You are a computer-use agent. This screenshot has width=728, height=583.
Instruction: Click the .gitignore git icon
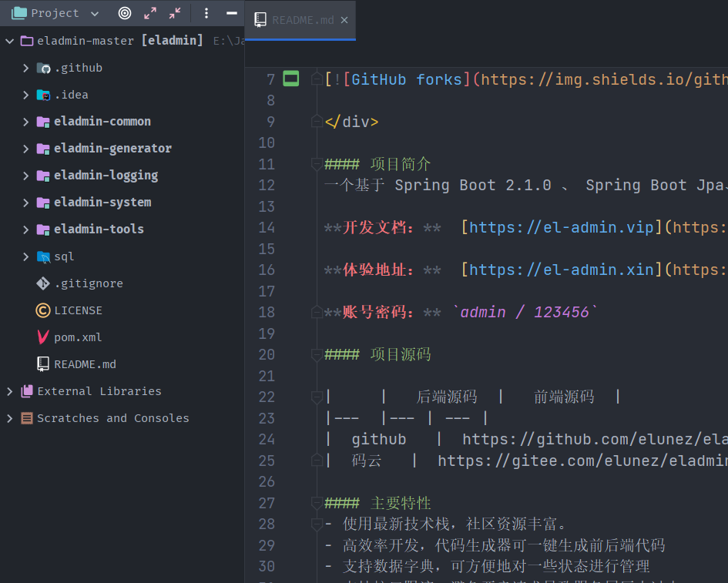click(x=43, y=283)
